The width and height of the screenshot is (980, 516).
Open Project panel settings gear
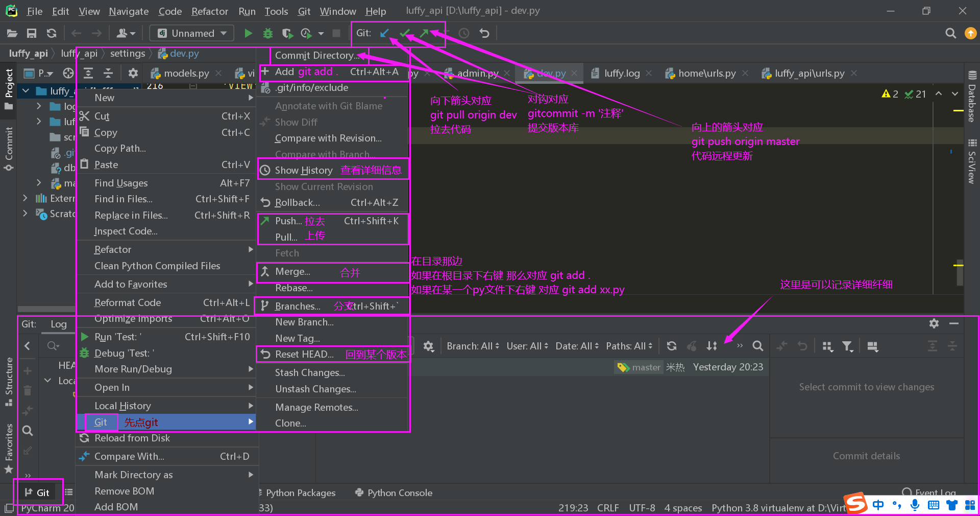[133, 73]
